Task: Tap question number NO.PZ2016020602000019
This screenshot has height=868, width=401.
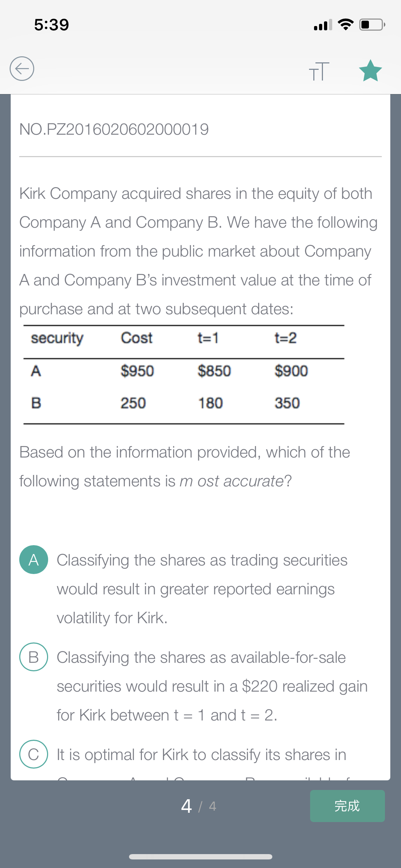Action: (x=114, y=129)
